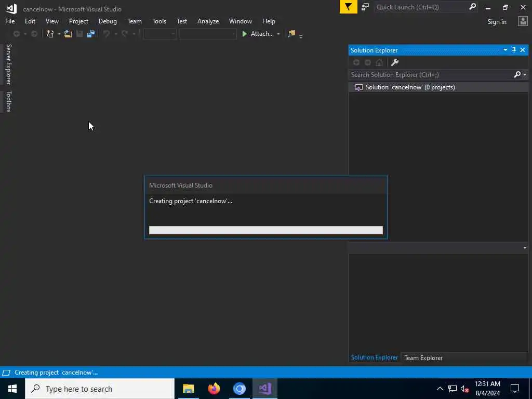The height and width of the screenshot is (399, 532).
Task: Open the Redo history dropdown arrow
Action: coord(134,34)
